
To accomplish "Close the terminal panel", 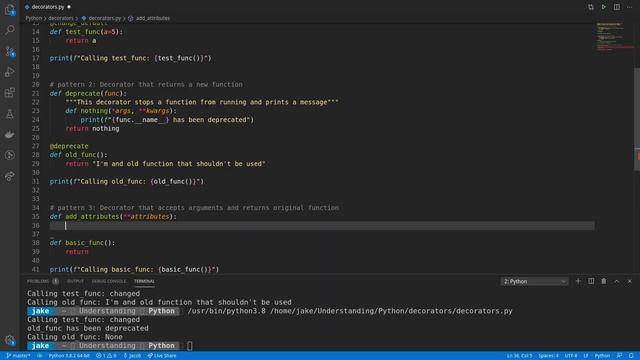I will pyautogui.click(x=630, y=281).
